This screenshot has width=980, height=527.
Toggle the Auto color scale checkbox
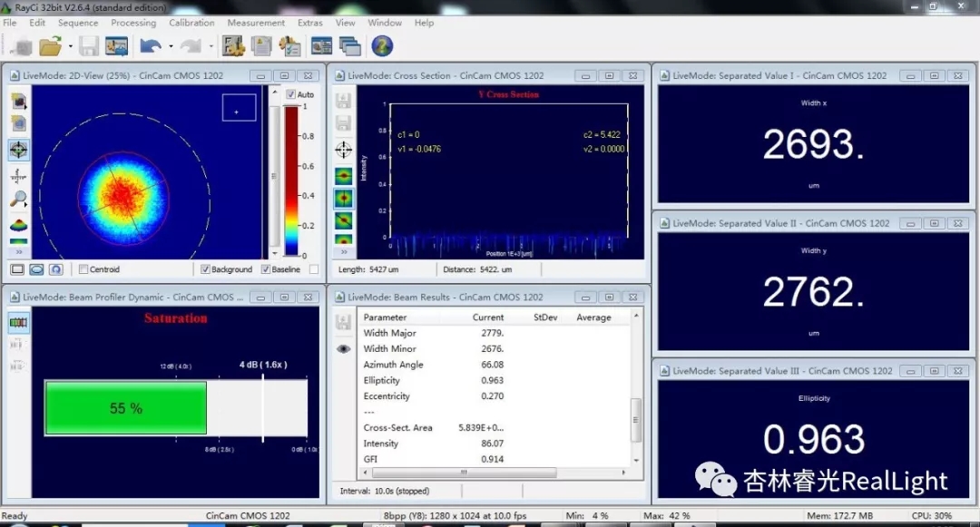click(290, 94)
